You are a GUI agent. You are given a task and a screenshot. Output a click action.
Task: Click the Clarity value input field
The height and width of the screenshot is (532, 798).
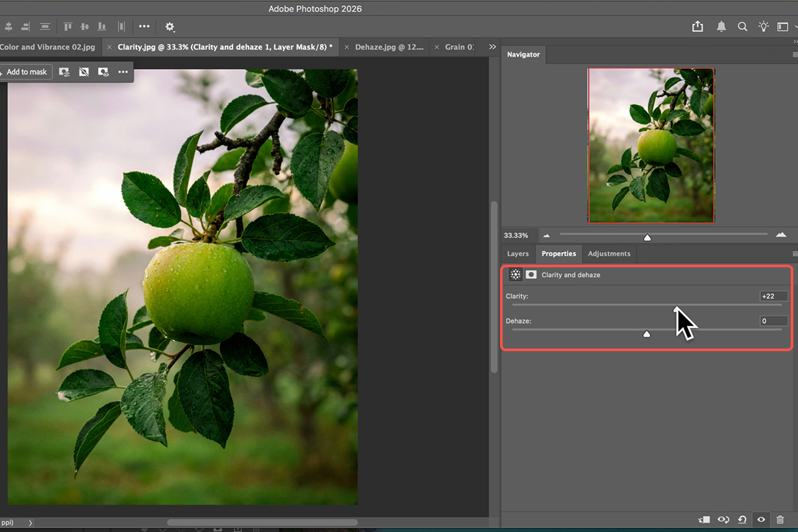(774, 296)
